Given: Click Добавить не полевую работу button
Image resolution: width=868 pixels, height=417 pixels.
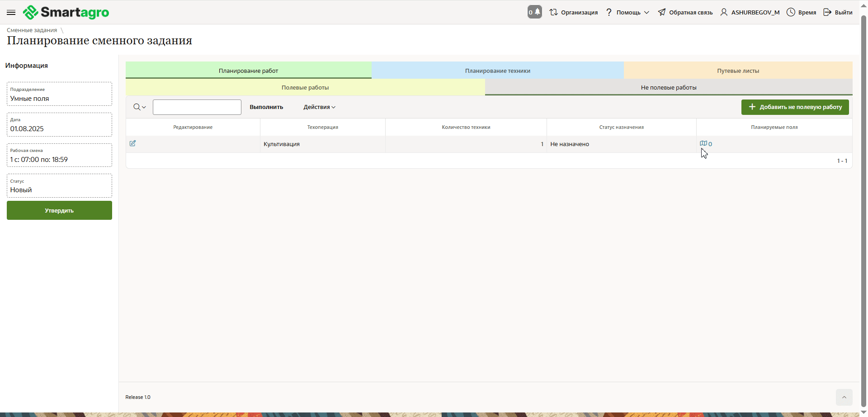Looking at the screenshot, I should pos(795,107).
